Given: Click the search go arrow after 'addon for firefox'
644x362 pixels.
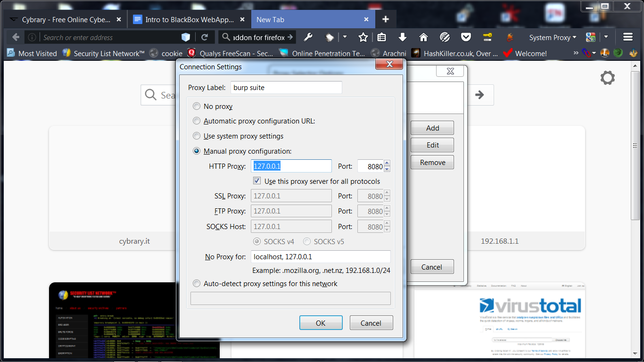Looking at the screenshot, I should 290,37.
